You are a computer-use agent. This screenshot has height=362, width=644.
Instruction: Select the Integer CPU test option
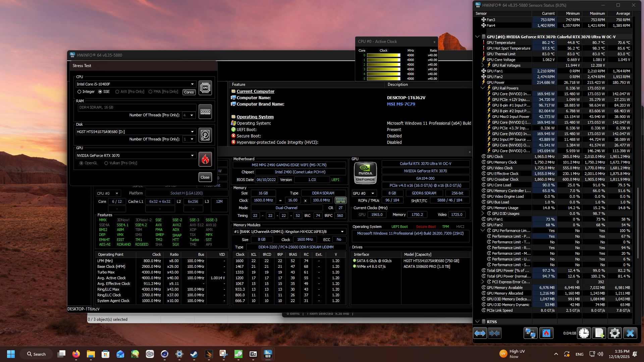86,92
